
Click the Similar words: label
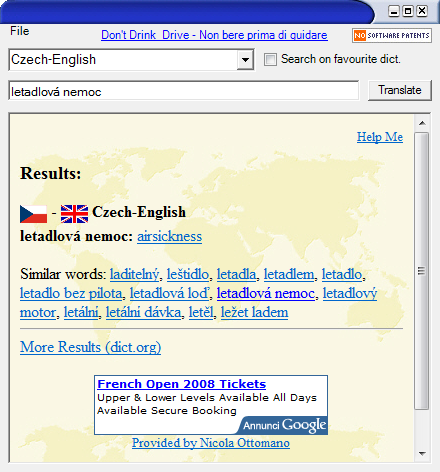[63, 274]
